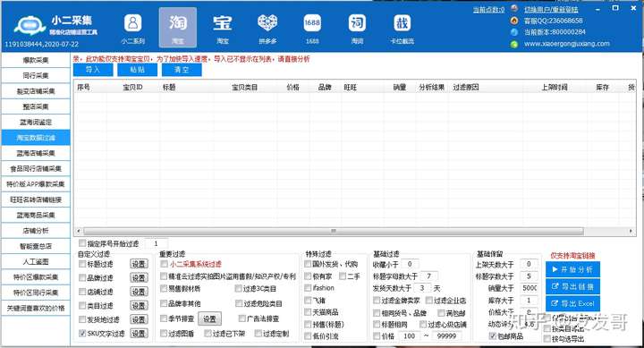Viewport: 644px width, 348px height.
Task: Click the maximum price field showing 99999
Action: [446, 336]
